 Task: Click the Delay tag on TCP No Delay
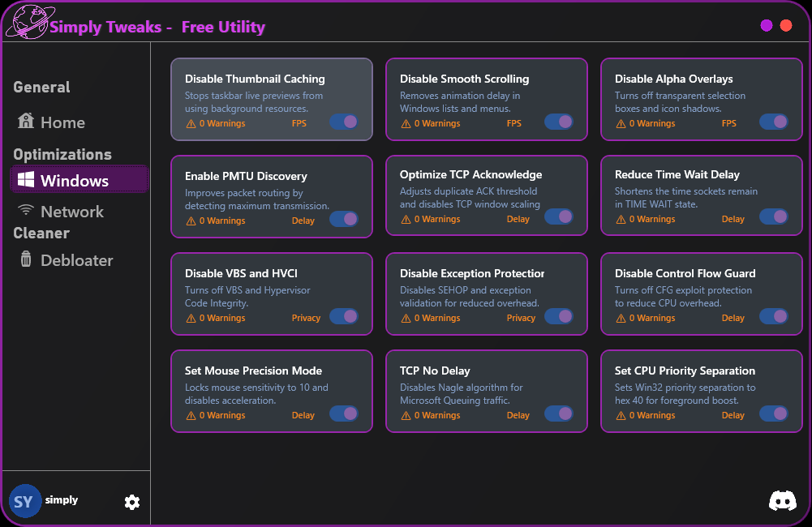pyautogui.click(x=518, y=415)
